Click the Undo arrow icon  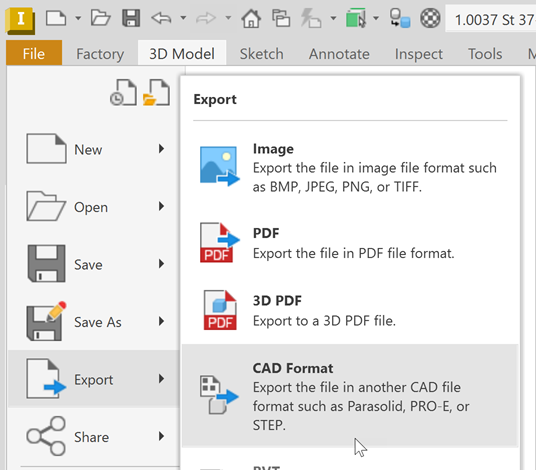pos(161,18)
